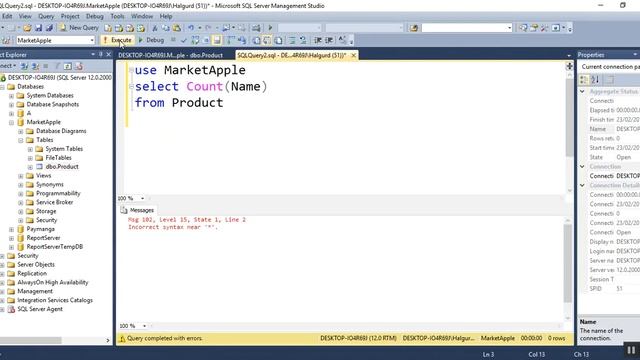Expand the Views folder node
The height and width of the screenshot is (360, 640).
(21, 176)
